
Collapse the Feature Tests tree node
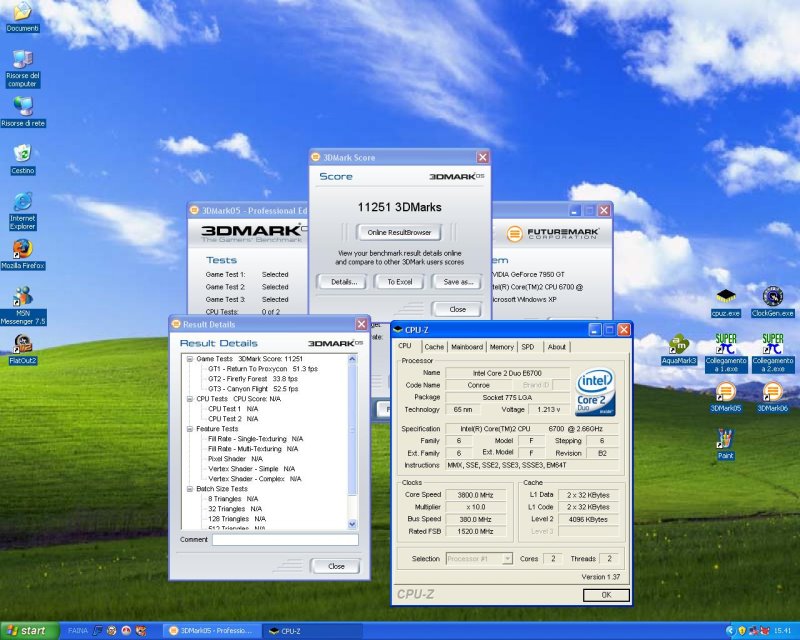[x=189, y=429]
